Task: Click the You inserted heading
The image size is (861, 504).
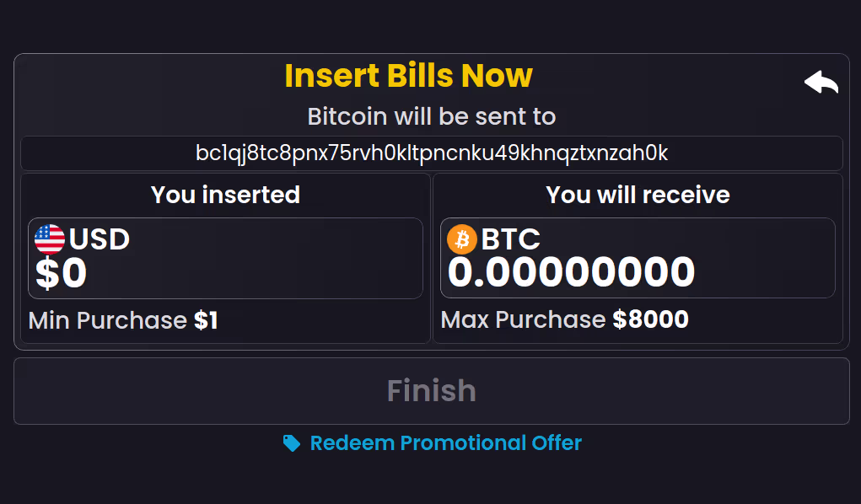Action: 226,195
